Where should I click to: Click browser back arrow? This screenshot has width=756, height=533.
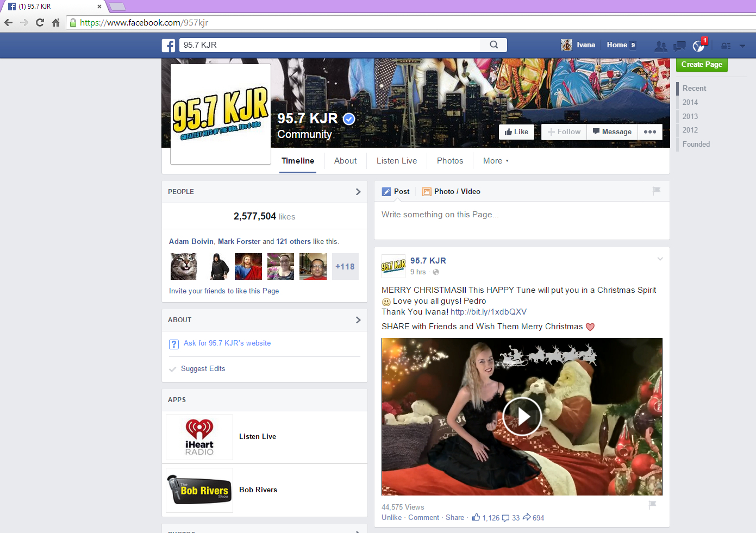(x=8, y=22)
